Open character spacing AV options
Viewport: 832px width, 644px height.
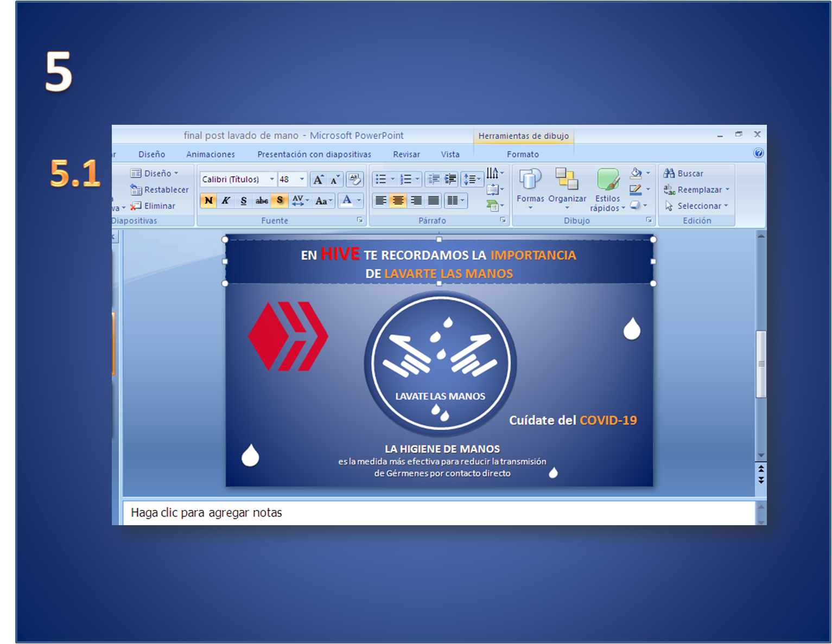coord(300,201)
